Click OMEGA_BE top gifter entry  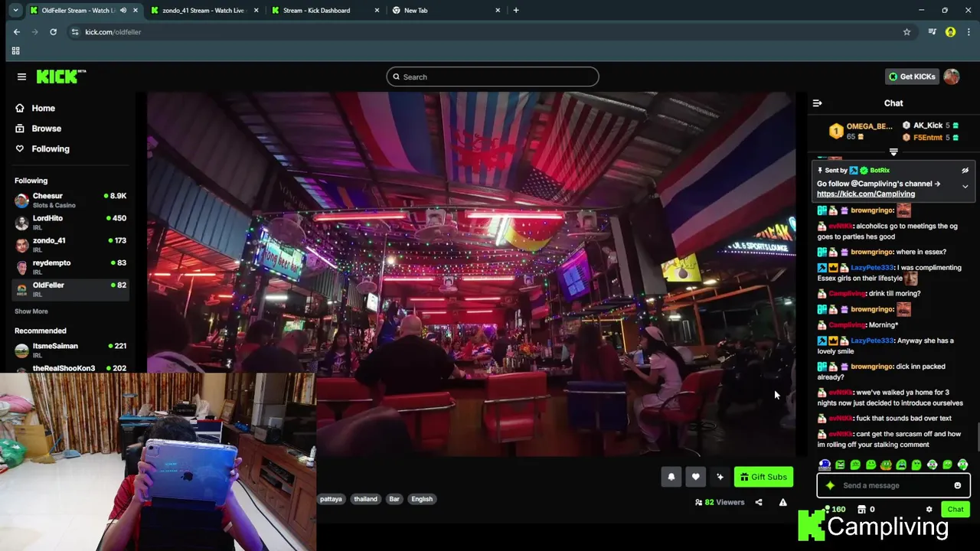click(x=861, y=131)
